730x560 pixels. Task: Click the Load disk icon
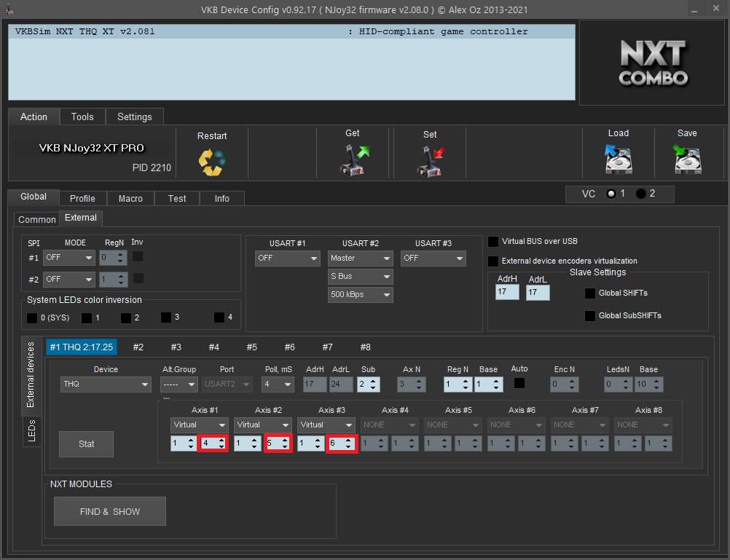pyautogui.click(x=619, y=159)
